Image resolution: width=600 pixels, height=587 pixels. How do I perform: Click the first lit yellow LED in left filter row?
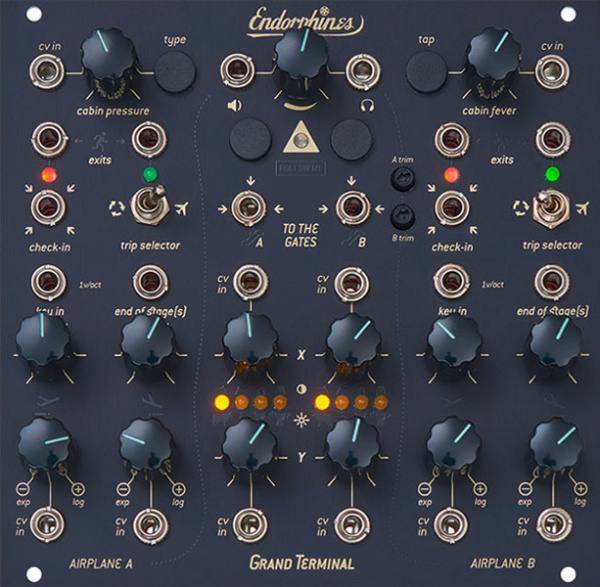point(222,402)
